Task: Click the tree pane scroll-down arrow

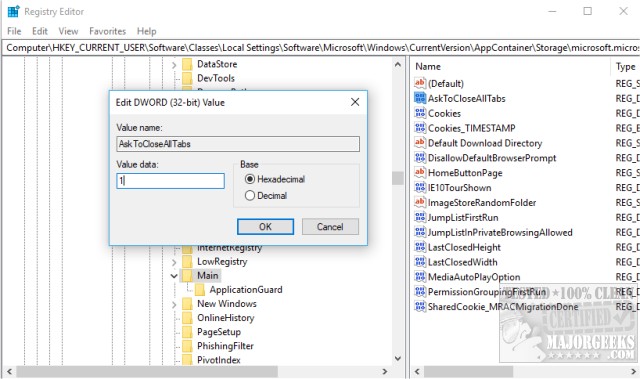Action: [398, 358]
